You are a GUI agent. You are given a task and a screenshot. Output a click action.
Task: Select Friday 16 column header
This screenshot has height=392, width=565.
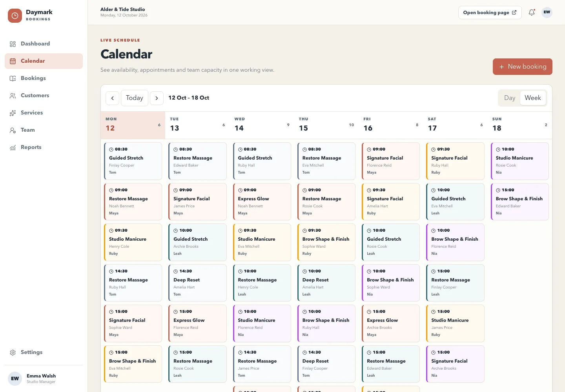(391, 125)
